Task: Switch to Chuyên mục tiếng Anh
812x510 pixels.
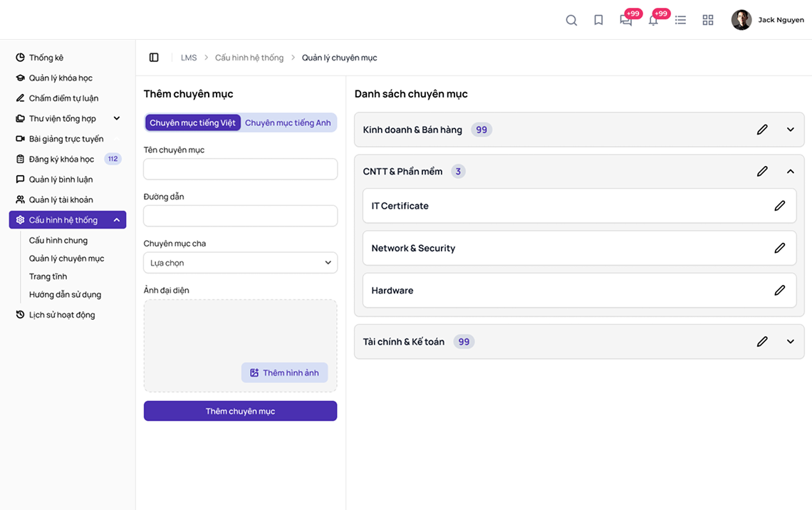Action: point(288,123)
